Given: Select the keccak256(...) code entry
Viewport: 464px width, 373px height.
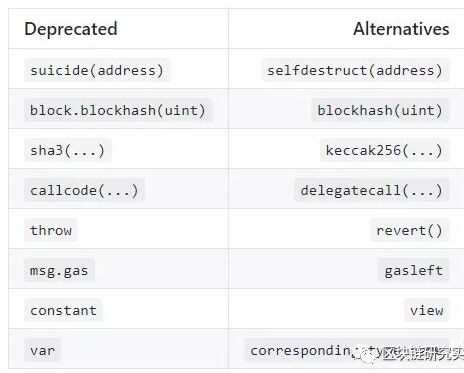Looking at the screenshot, I should pyautogui.click(x=385, y=150).
